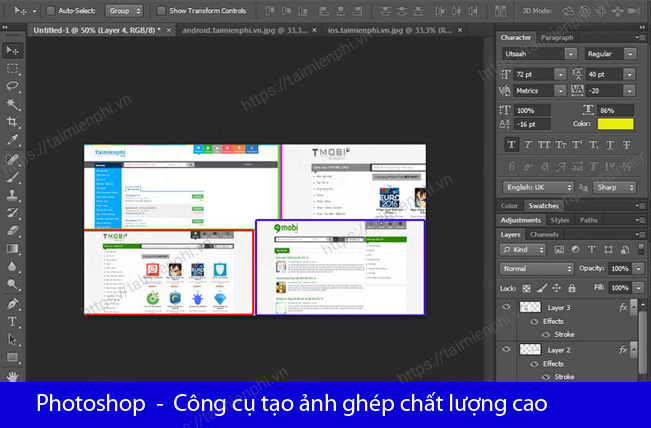Screen dimensions: 651x428
Task: Filter layers by type layers
Action: pos(592,249)
